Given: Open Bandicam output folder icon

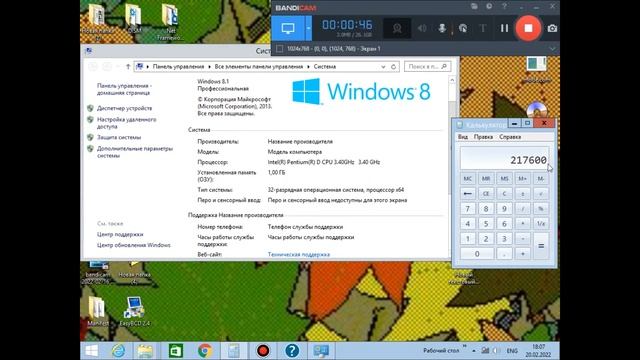Looking at the screenshot, I should coord(474,7).
